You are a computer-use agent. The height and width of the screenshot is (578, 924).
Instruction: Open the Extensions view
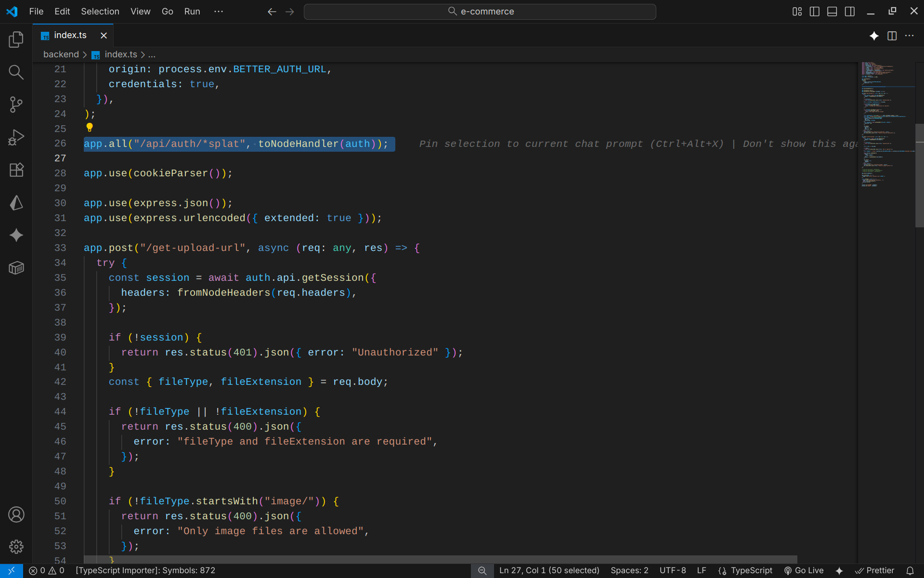click(x=16, y=170)
